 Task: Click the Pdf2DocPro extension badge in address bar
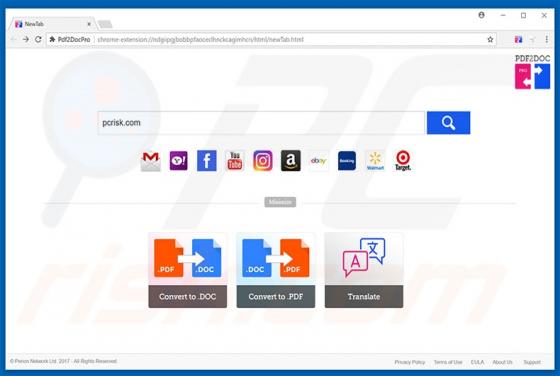pyautogui.click(x=70, y=39)
